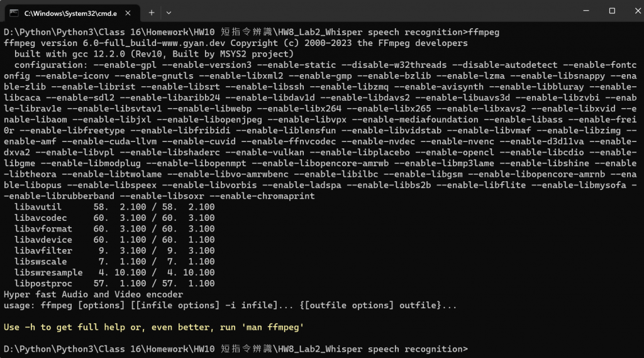
Task: Maximize the terminal window
Action: 612,11
